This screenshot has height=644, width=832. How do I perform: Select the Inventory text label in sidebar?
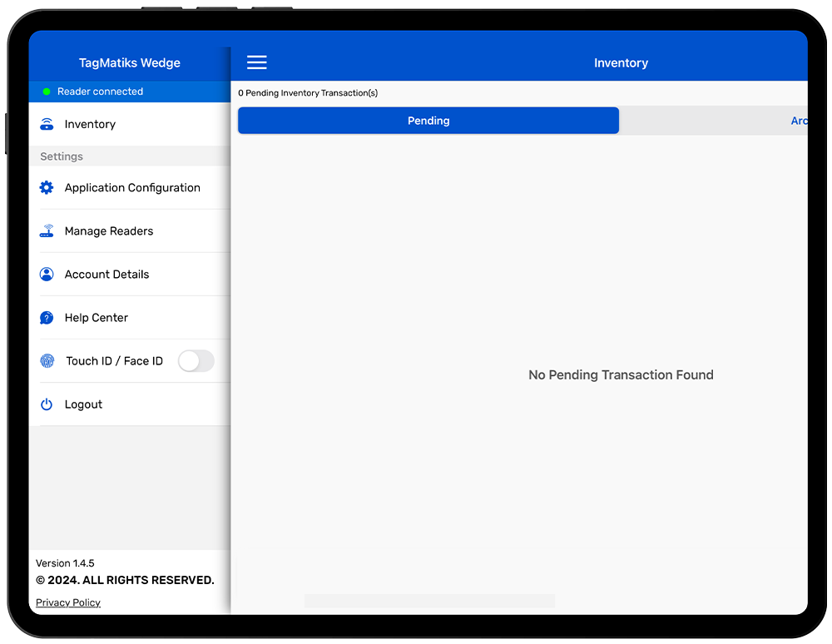pyautogui.click(x=90, y=124)
